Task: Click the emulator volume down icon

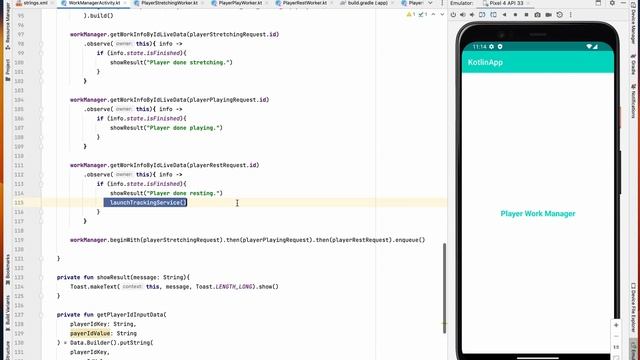Action: 472,15
